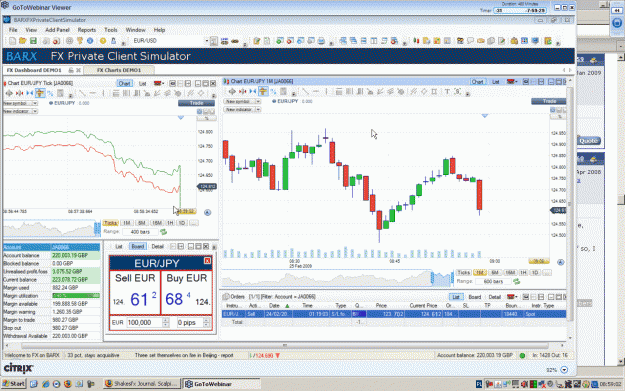Select Detail view in quote panel header

tap(157, 246)
